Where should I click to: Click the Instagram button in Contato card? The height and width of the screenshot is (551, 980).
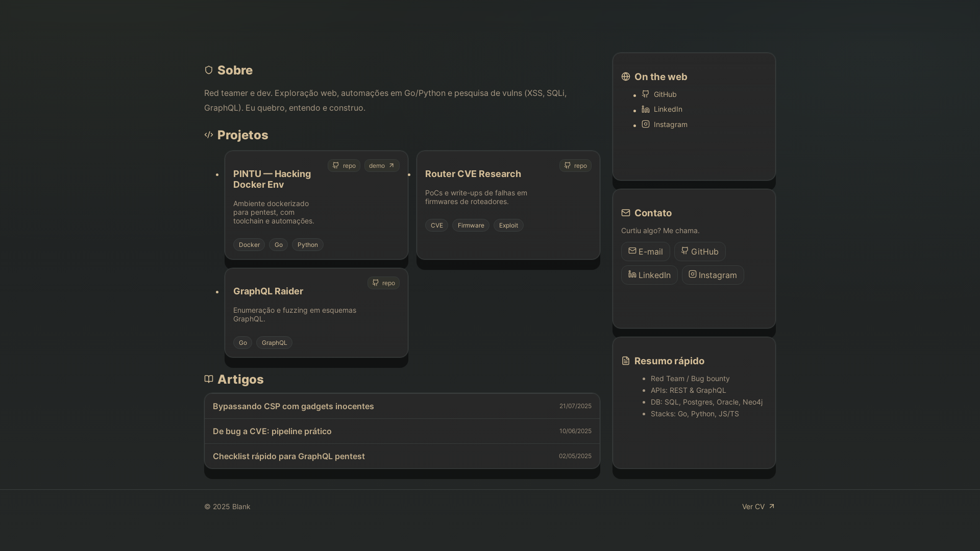(713, 275)
